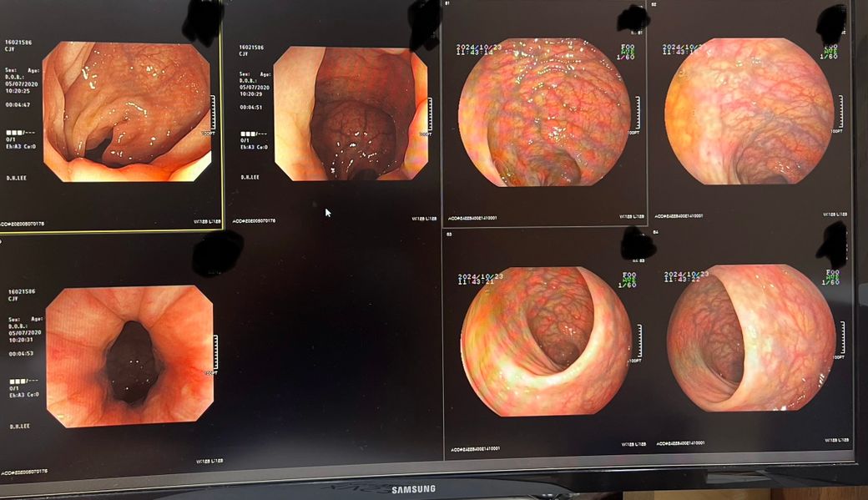Select the endoscopy image timestamped 10:20:25

(127, 111)
